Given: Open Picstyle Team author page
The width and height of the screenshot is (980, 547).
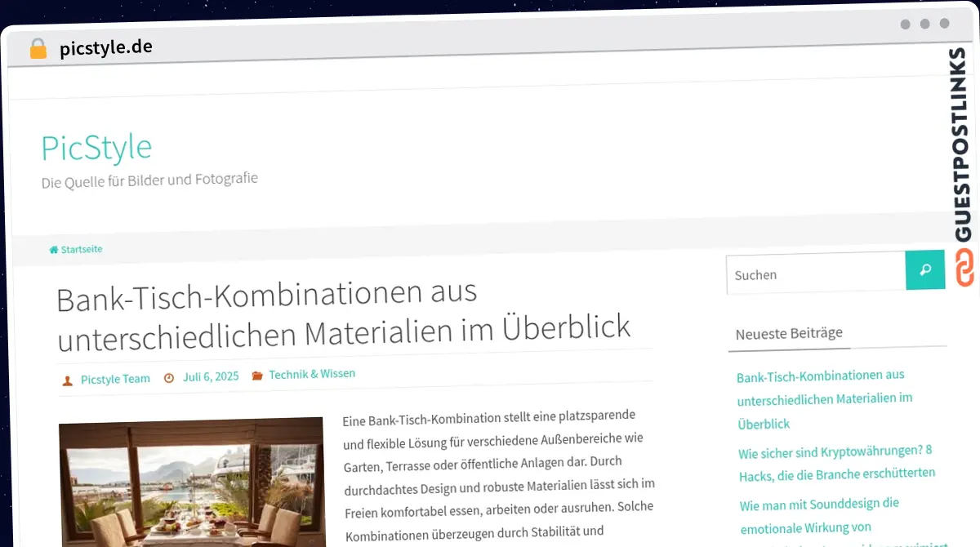Looking at the screenshot, I should pyautogui.click(x=115, y=379).
